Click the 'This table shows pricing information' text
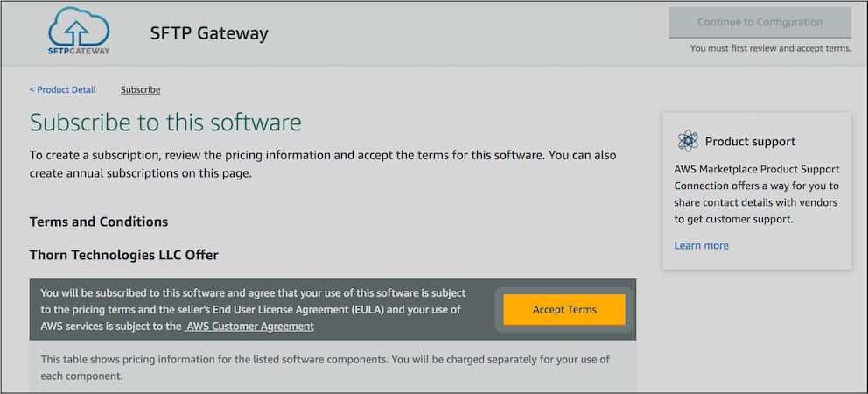This screenshot has width=868, height=394. click(x=325, y=368)
